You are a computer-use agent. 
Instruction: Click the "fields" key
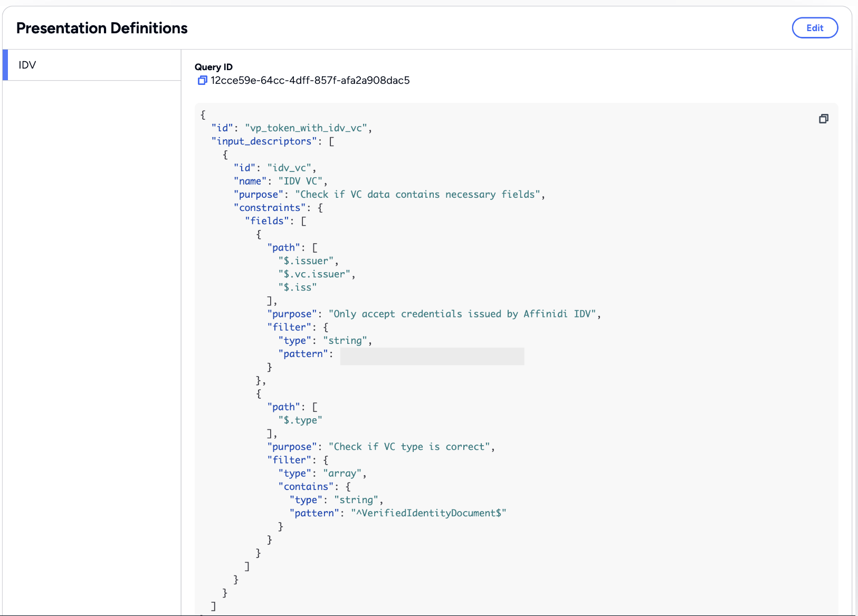click(267, 221)
